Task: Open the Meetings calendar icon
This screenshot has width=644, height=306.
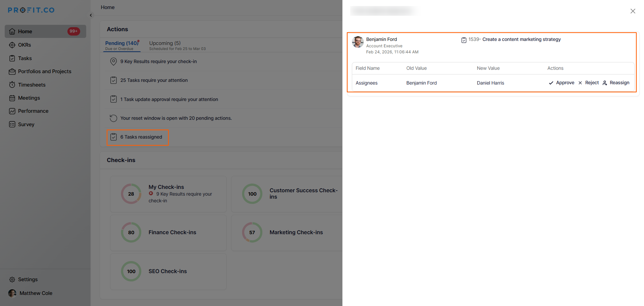Action: tap(12, 98)
